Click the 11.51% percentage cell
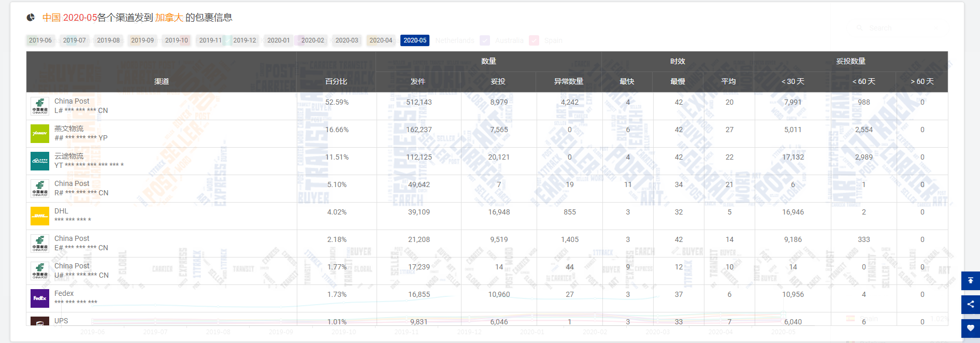 (x=337, y=157)
